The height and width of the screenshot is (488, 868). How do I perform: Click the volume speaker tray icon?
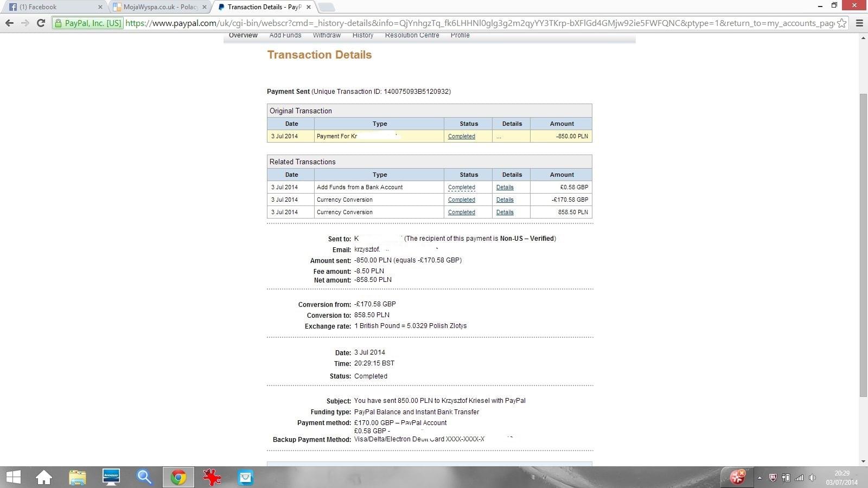coord(812,478)
